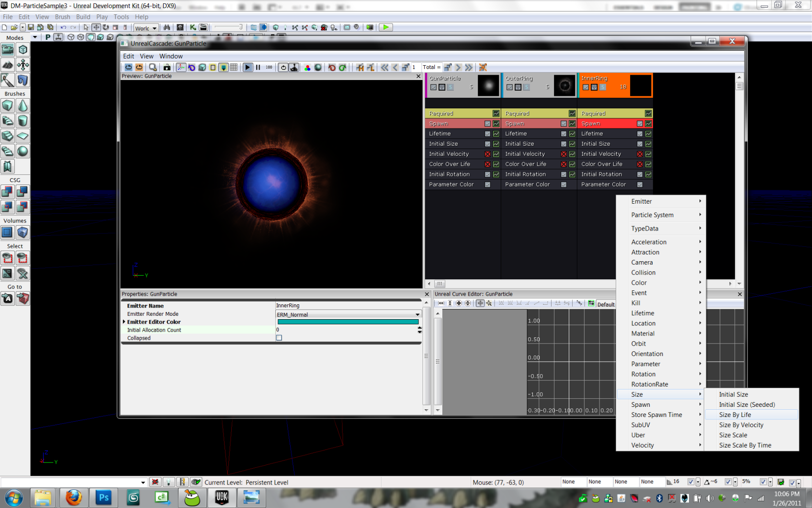Toggle OuterRing emitter enabled checkbox
This screenshot has width=812, height=508.
point(509,87)
